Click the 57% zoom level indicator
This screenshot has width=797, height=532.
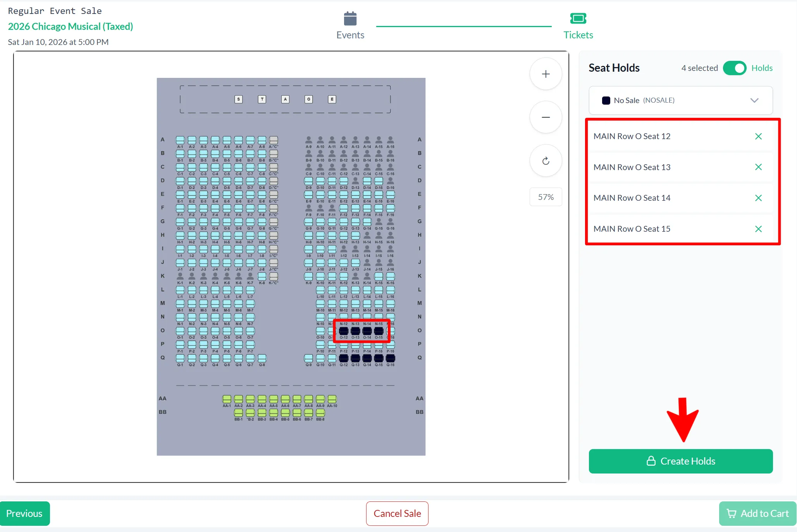546,197
